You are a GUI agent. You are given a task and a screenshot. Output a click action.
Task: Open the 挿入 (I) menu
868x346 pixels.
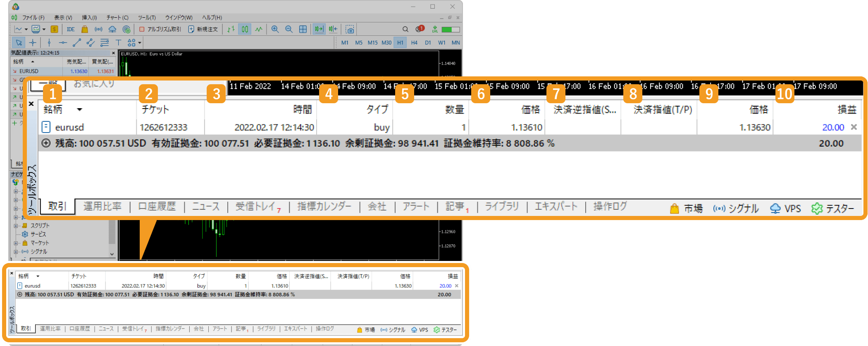pos(89,17)
